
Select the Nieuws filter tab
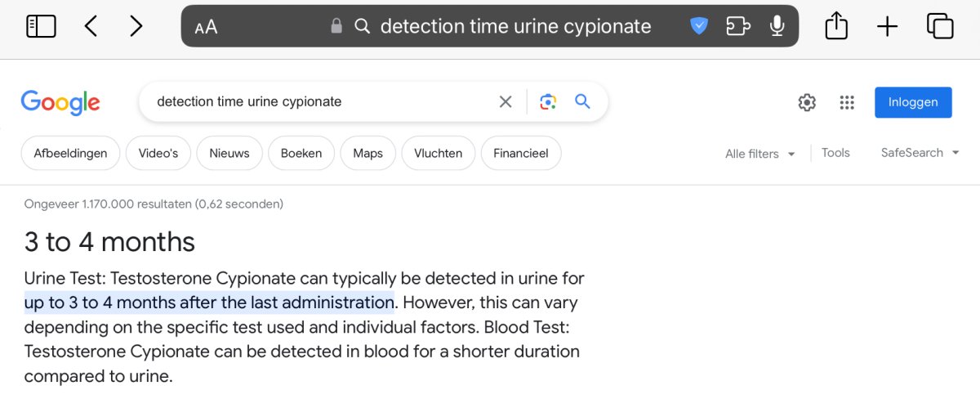click(x=229, y=153)
